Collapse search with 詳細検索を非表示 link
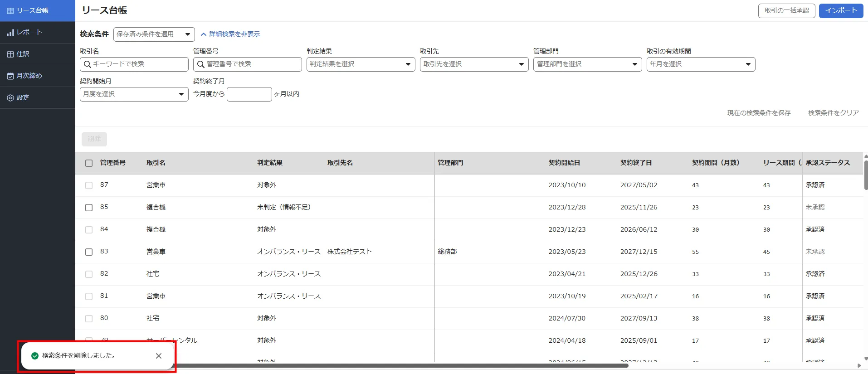Screen dimensions: 868x374 tap(230, 34)
